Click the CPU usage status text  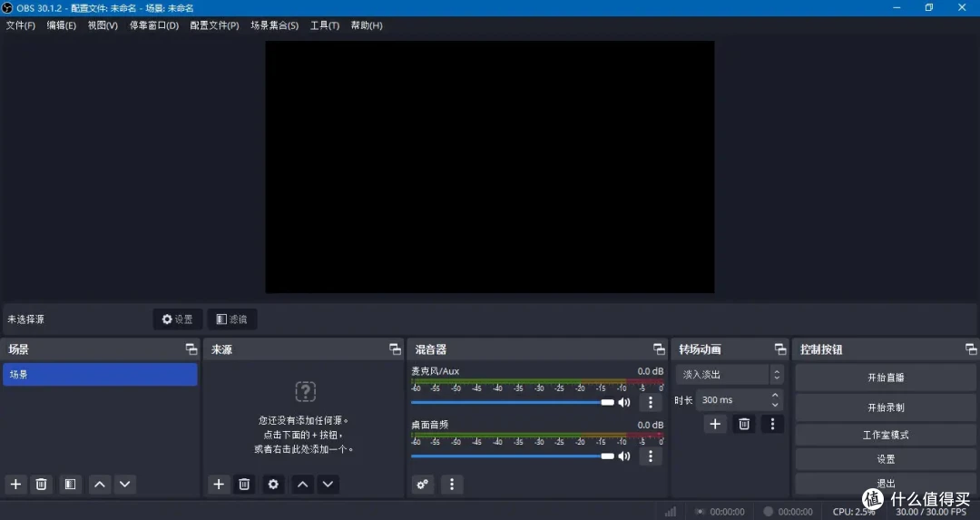coord(854,512)
